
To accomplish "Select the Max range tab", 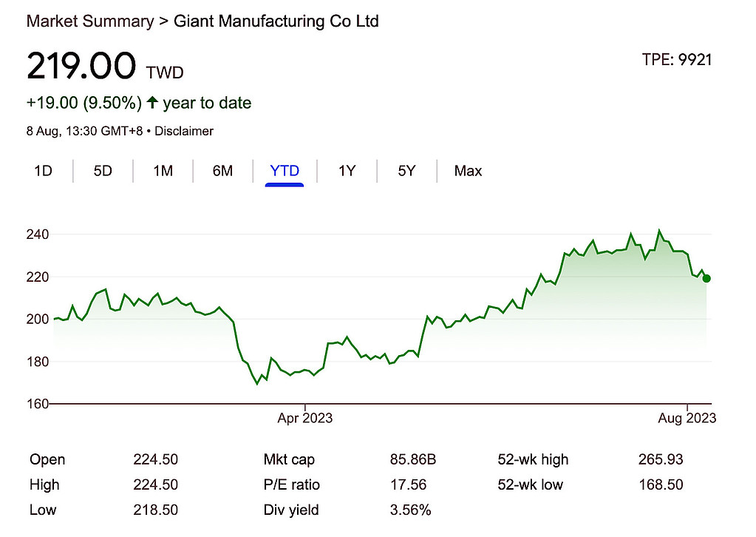I will [468, 171].
